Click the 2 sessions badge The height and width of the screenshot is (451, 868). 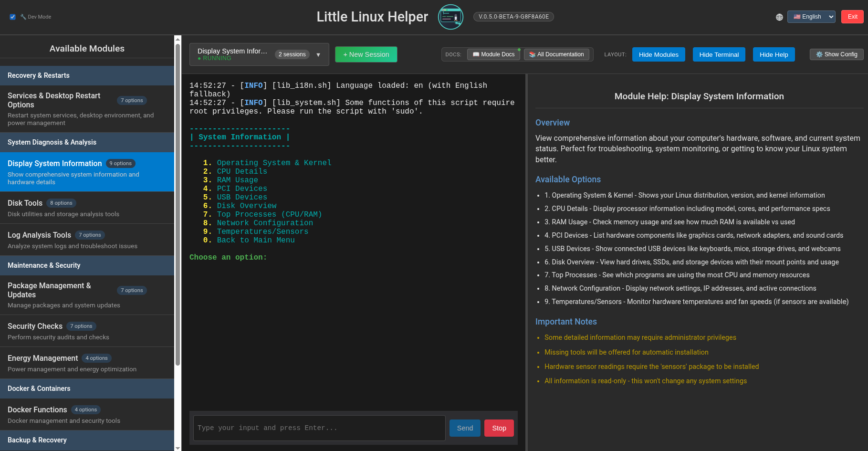pyautogui.click(x=292, y=54)
